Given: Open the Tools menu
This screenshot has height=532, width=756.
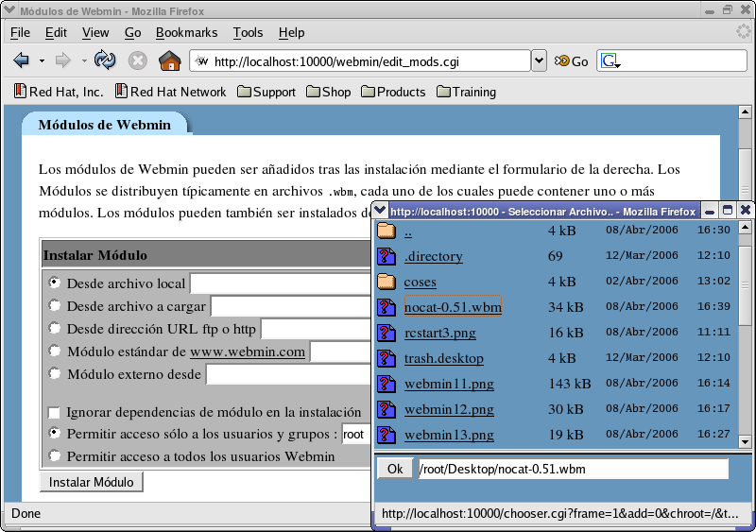Looking at the screenshot, I should click(x=248, y=32).
